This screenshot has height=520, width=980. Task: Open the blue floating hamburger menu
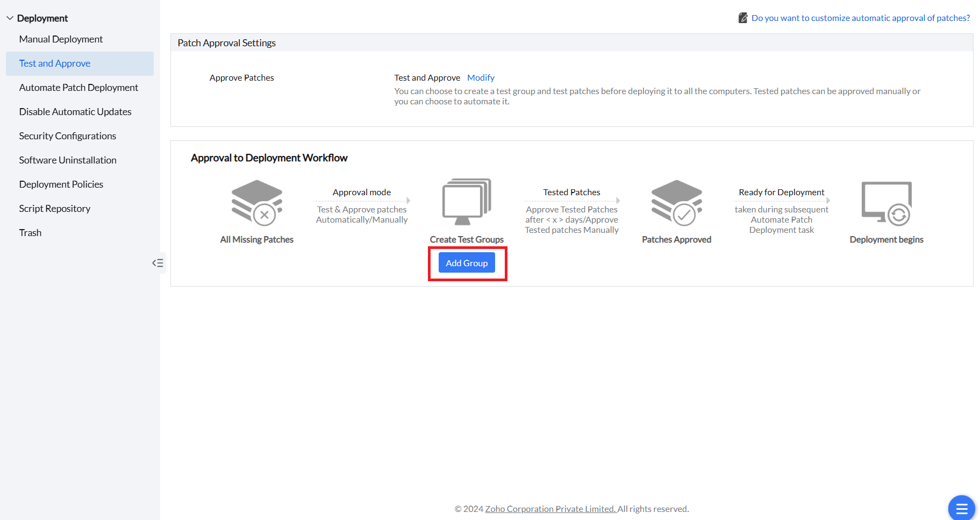pos(961,508)
